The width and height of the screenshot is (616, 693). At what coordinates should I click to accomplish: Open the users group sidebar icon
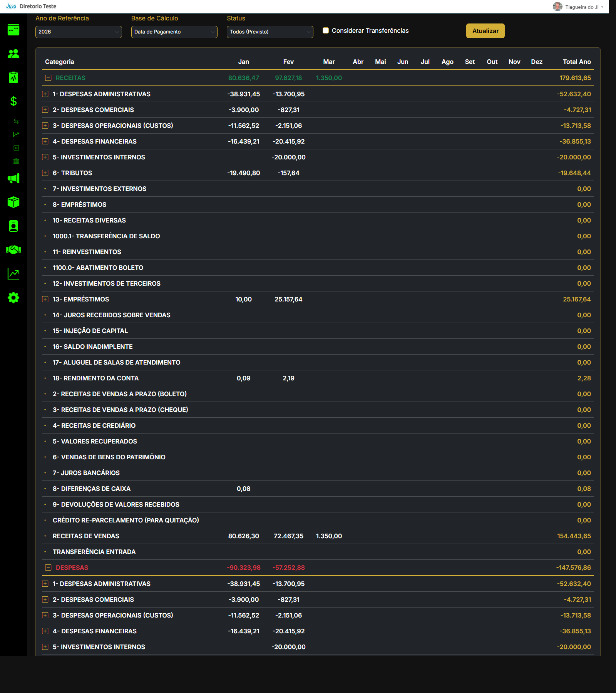pos(13,54)
